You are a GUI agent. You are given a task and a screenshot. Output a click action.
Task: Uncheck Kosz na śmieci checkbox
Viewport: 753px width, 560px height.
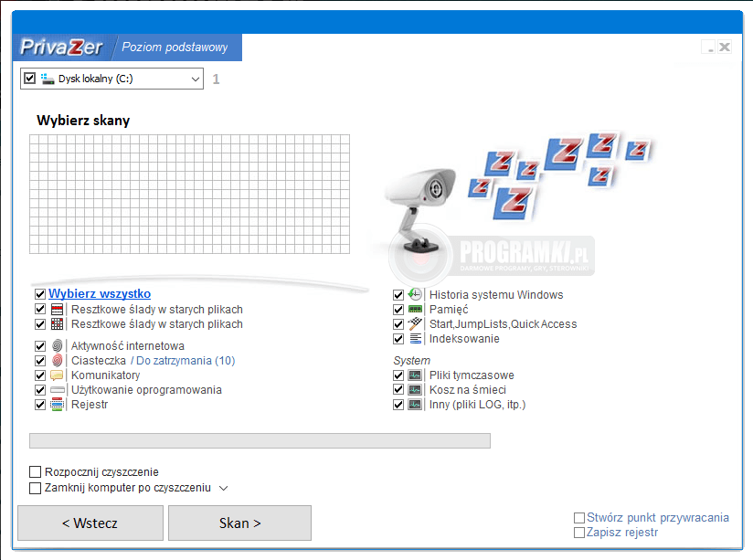398,389
